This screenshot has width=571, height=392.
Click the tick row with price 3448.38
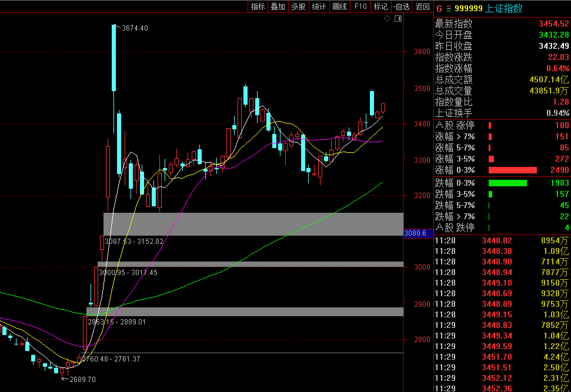[502, 251]
